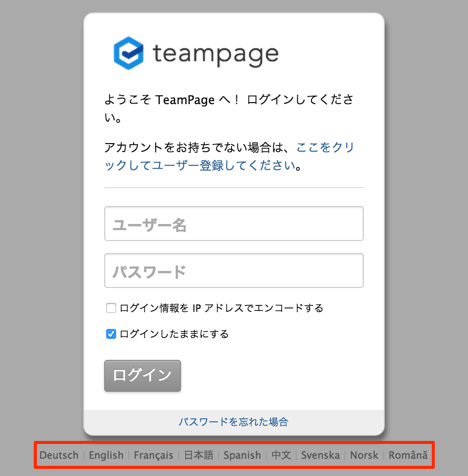Enable ログイン情報を IP アドレスでエンコードする checkbox
The height and width of the screenshot is (476, 468).
[111, 308]
